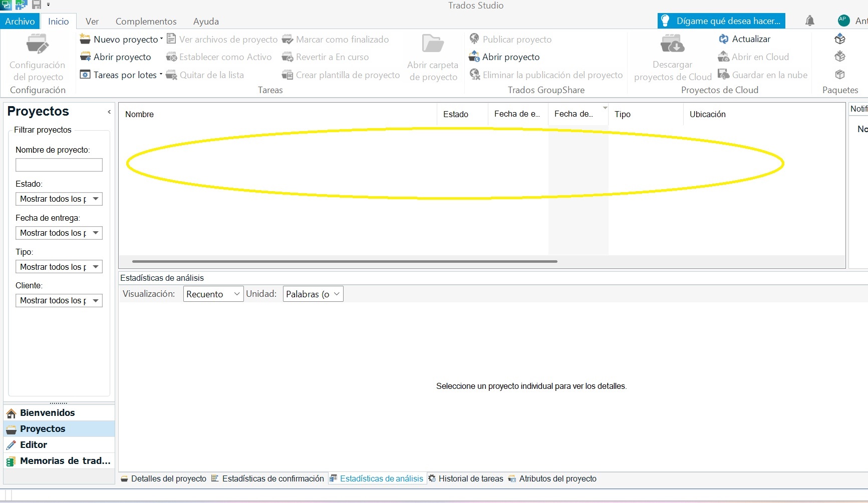Expand the Estado filter dropdown
868x503 pixels.
96,199
